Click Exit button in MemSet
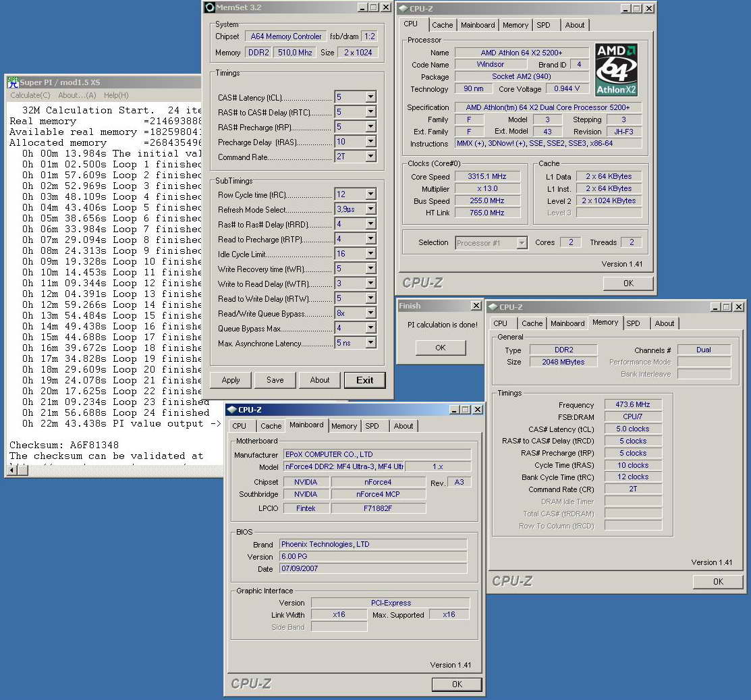Screen dimensions: 751x700 coord(365,380)
